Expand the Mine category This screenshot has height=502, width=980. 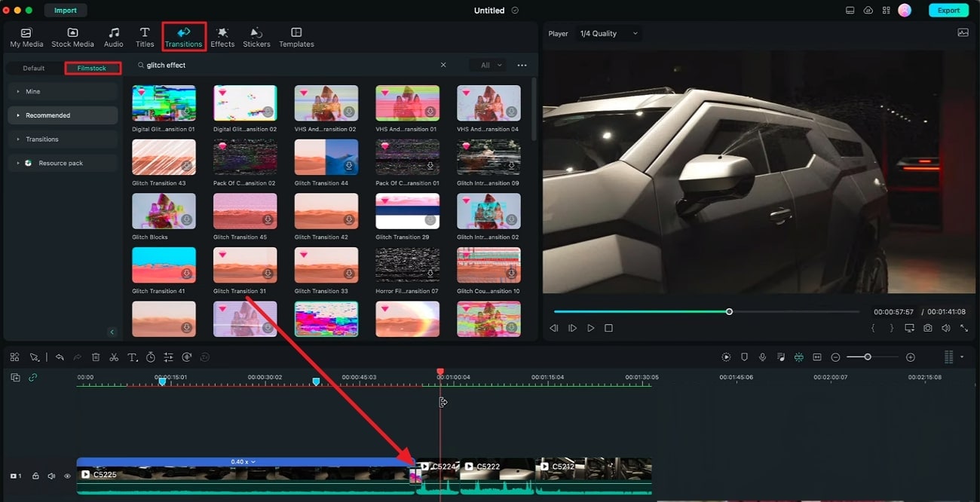click(63, 92)
